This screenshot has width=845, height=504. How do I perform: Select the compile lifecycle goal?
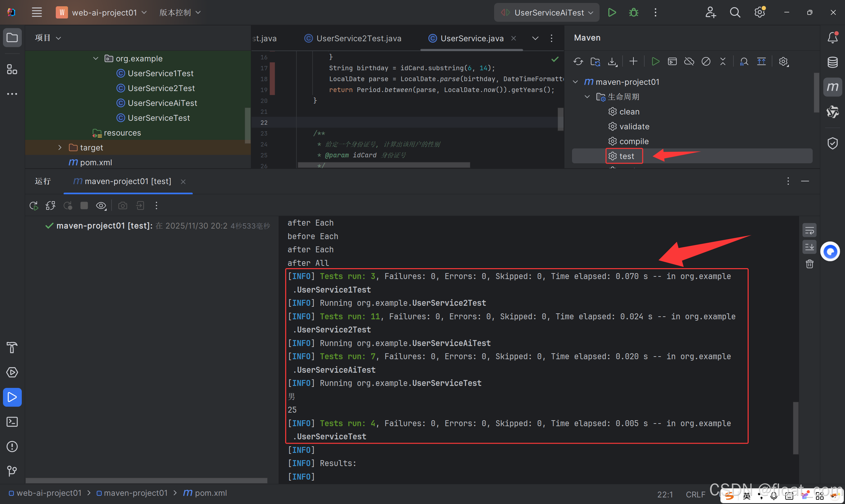click(x=634, y=141)
